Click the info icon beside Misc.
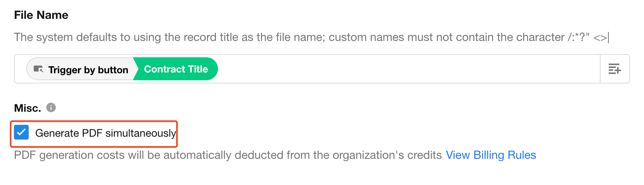Screen dimensions: 644x185 click(51, 108)
